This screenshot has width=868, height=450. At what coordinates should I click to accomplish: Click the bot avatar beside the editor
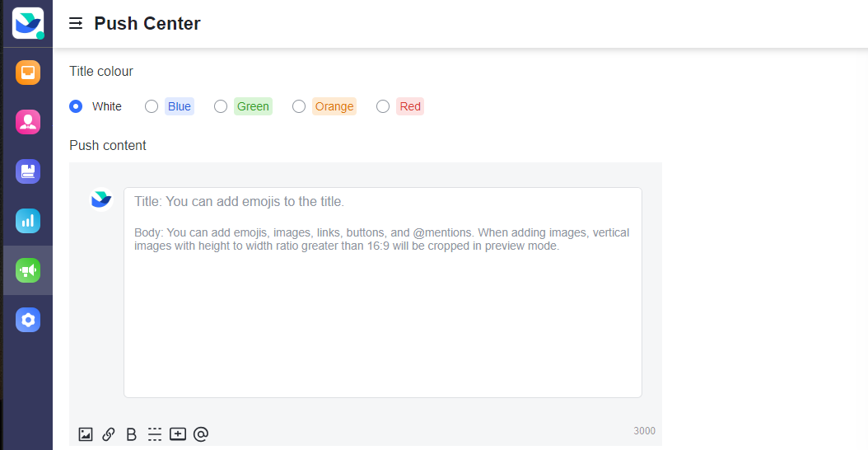click(x=101, y=199)
